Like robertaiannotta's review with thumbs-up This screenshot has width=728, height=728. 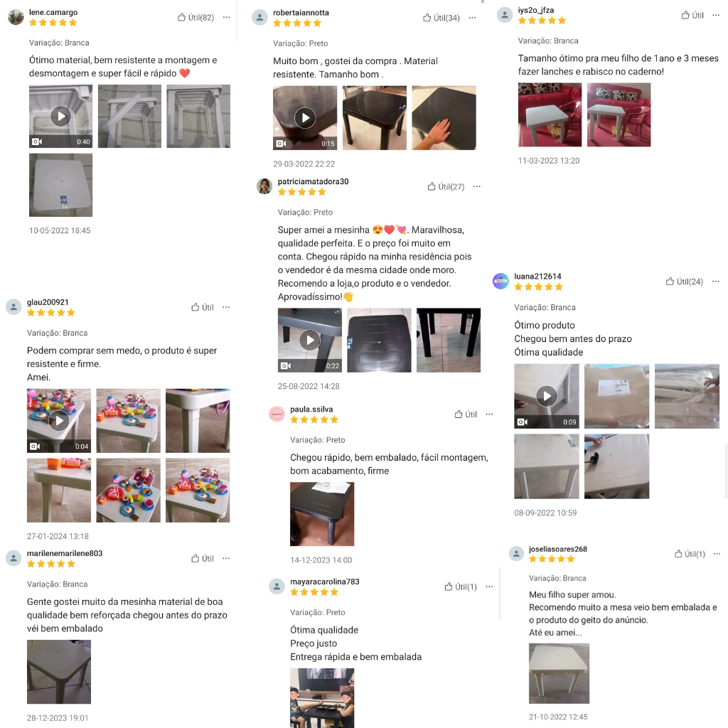441,18
